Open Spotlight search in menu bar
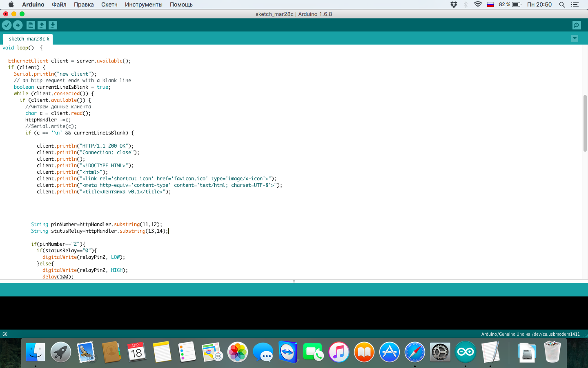The image size is (588, 368). [562, 4]
